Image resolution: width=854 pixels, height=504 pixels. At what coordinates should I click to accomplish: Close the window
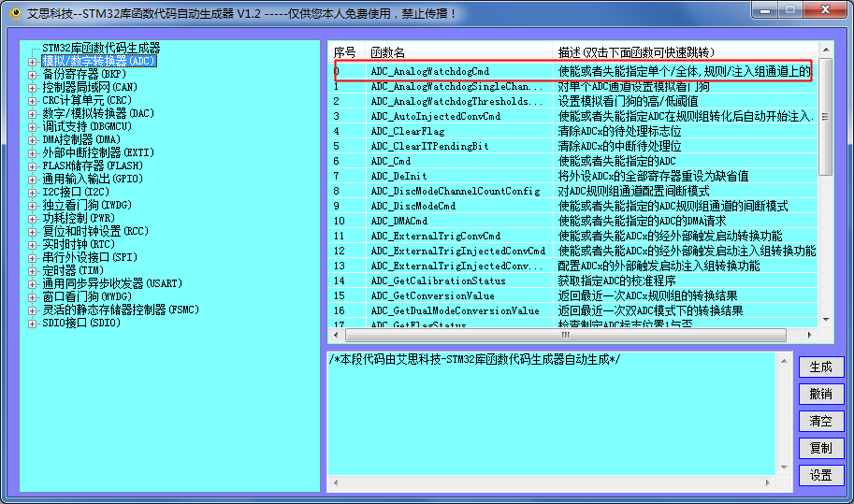(825, 10)
